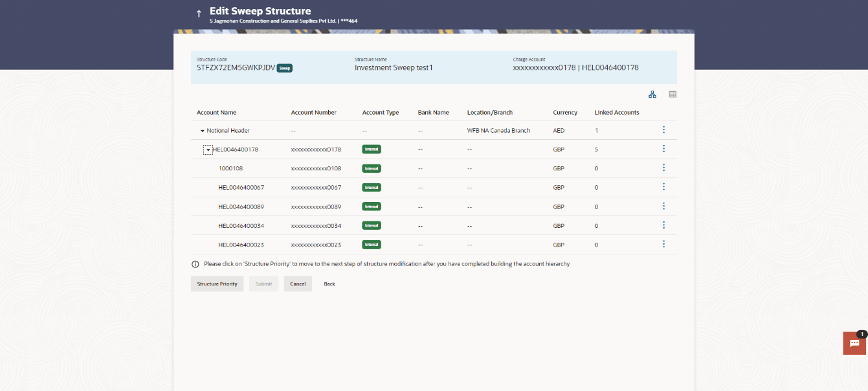Click the Account Number column header

314,112
